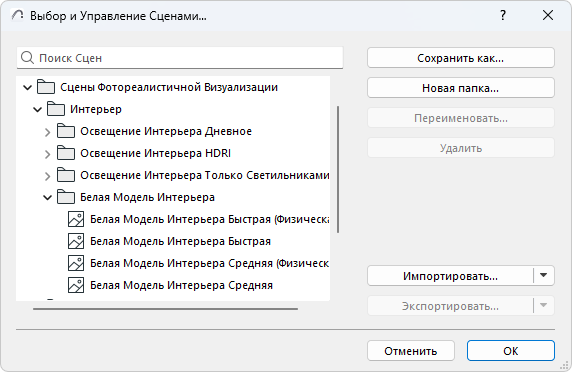Select scene Белая Модель Интерьера Быстрая (Физическая)
This screenshot has width=572, height=372.
tap(210, 219)
